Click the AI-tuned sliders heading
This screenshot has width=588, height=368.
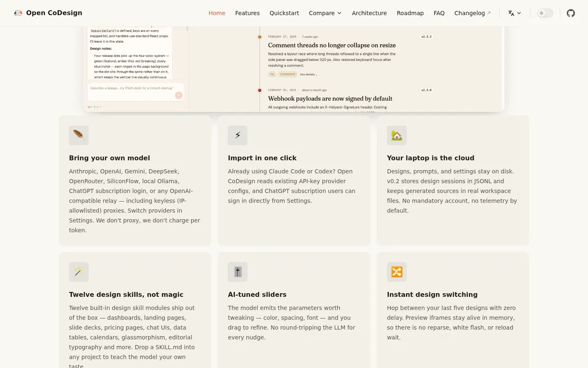(257, 294)
